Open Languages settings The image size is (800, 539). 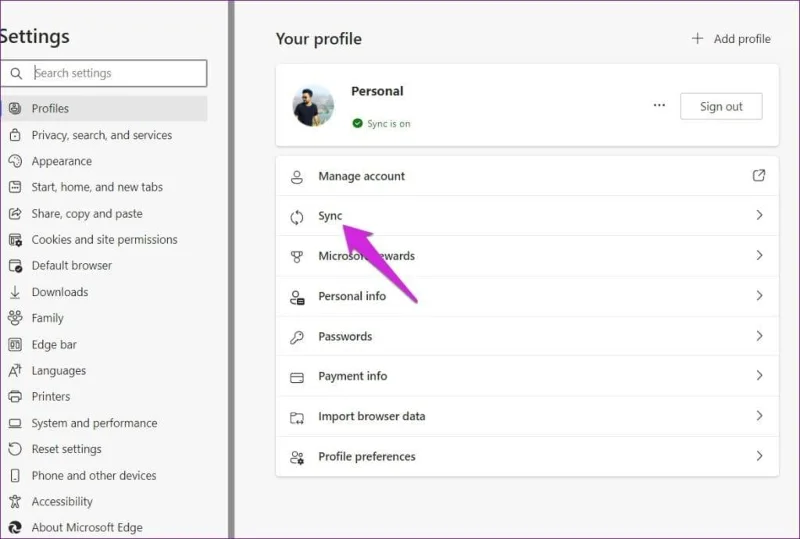(104, 371)
